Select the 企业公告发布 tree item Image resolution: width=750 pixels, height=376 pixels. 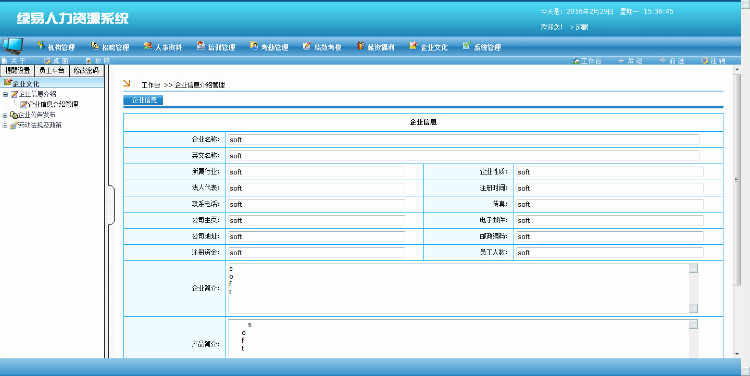[x=37, y=115]
